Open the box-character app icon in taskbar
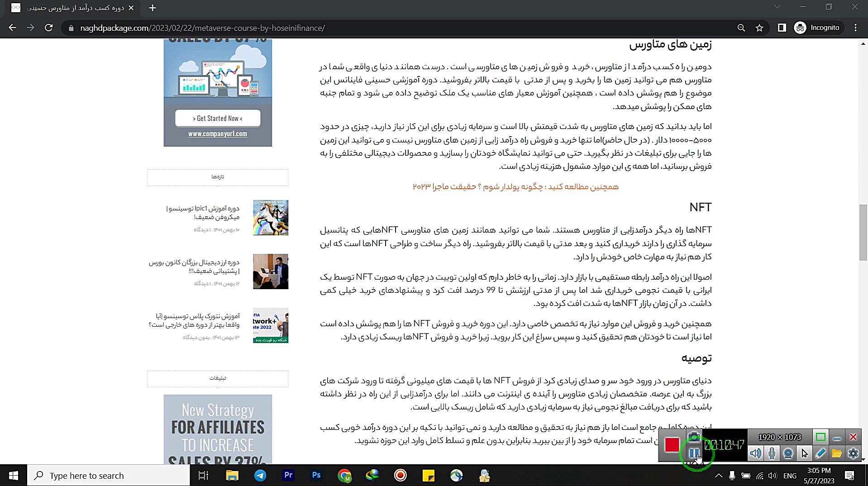The height and width of the screenshot is (486, 868). [485, 476]
